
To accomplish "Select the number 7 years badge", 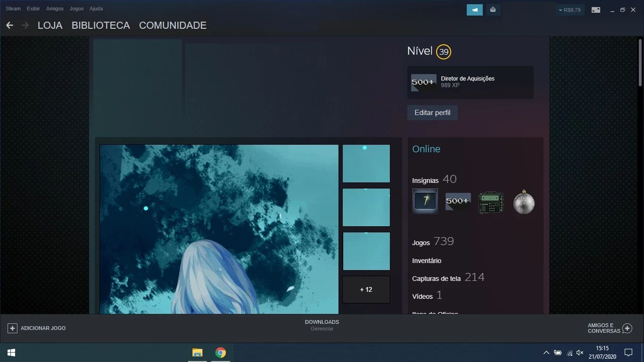I will click(x=425, y=201).
